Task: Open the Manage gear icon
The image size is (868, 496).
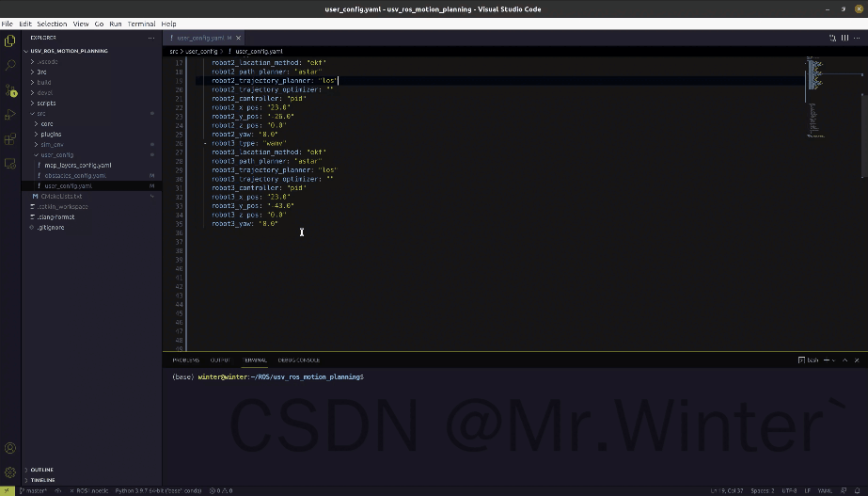Action: [10, 472]
